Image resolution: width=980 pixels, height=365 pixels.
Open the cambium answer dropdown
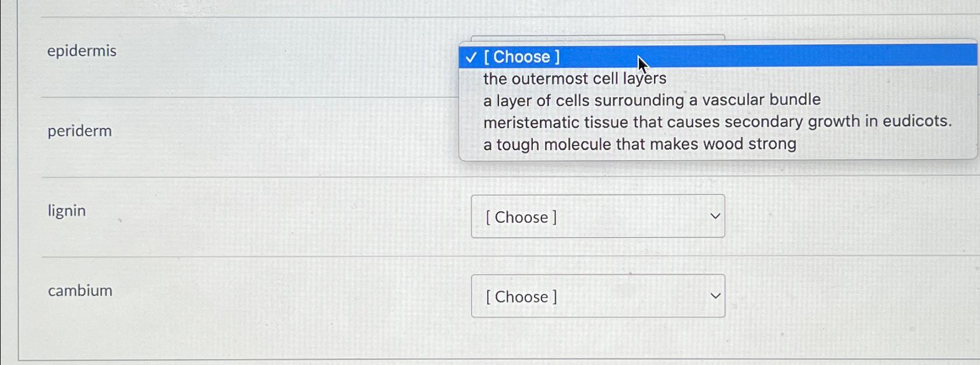(x=597, y=296)
